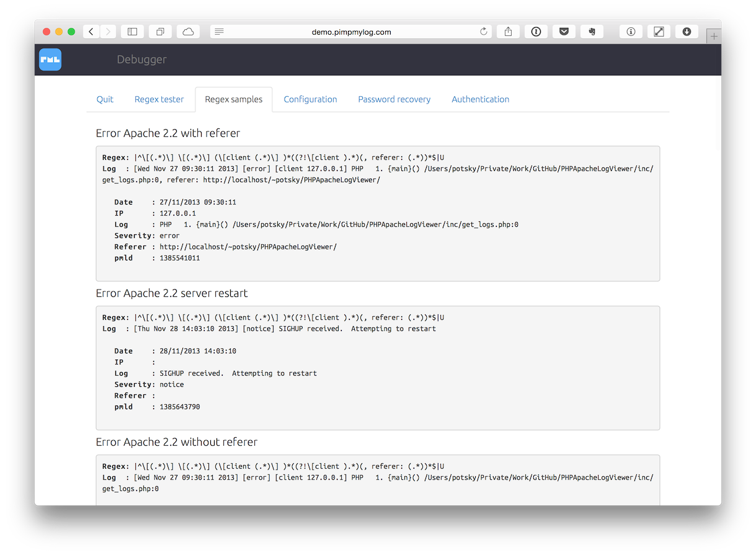Switch to the Regex tester tab
The height and width of the screenshot is (555, 756).
159,99
